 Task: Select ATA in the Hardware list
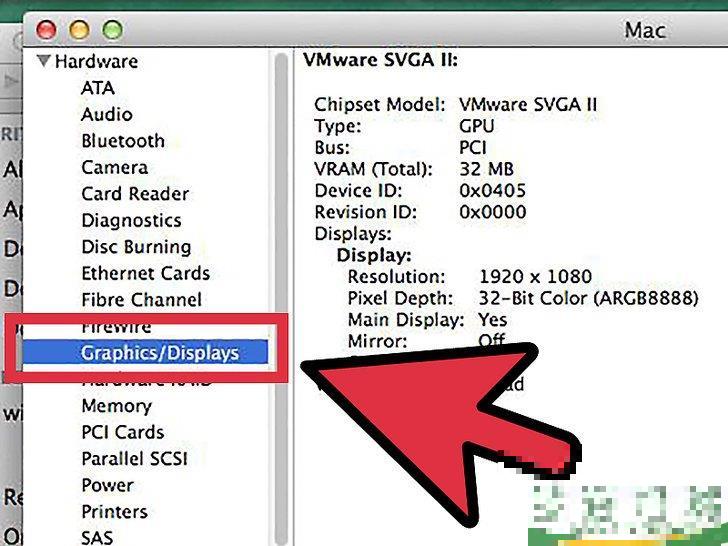(x=98, y=88)
